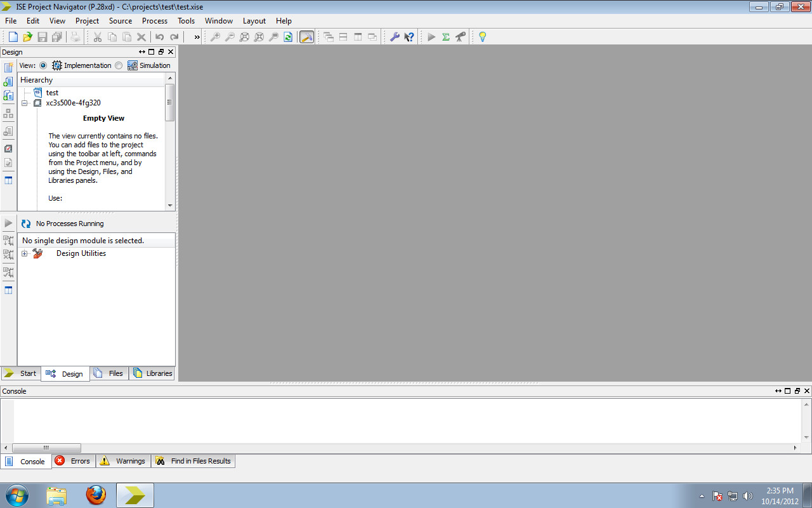Collapse the xc3s500e-4fg320 device node
812x508 pixels.
[25, 103]
